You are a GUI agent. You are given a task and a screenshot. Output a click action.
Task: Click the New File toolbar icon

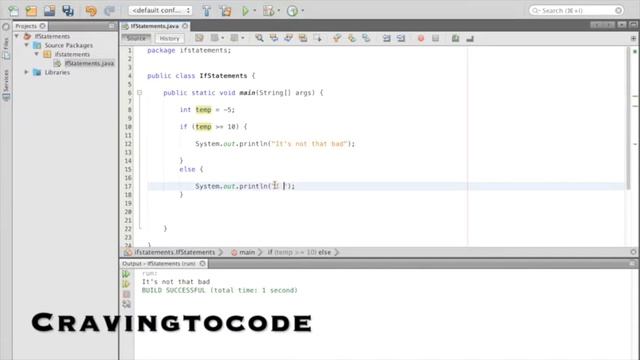point(13,11)
